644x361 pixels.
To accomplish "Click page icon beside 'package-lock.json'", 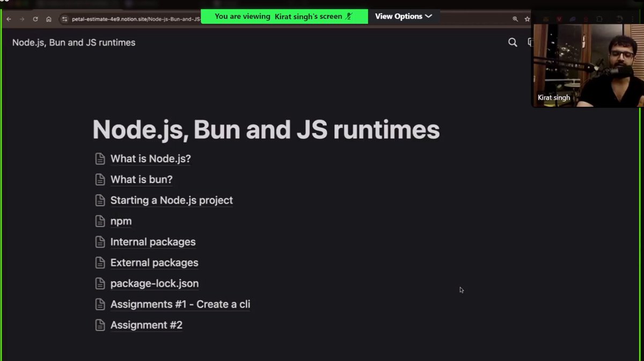I will [100, 284].
